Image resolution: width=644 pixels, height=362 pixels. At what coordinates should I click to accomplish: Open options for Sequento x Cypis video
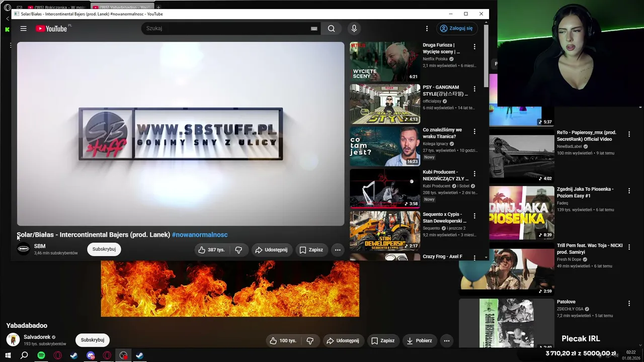[474, 216]
